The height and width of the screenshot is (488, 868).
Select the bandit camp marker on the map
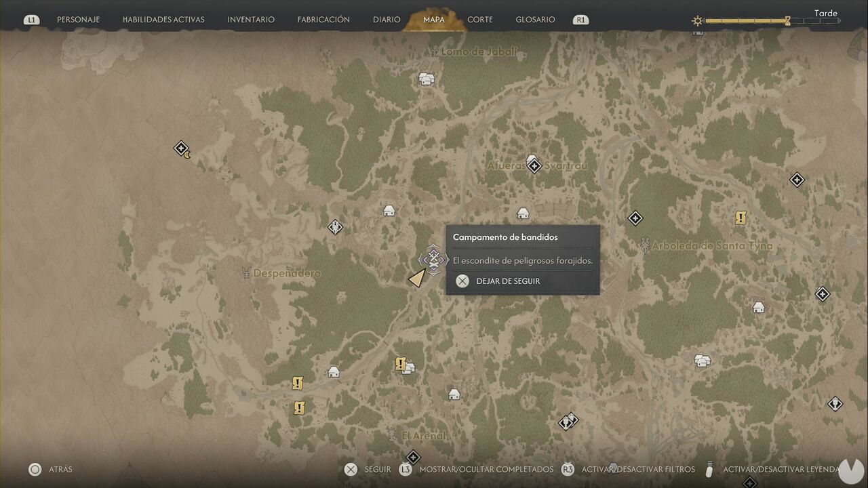[x=433, y=260]
